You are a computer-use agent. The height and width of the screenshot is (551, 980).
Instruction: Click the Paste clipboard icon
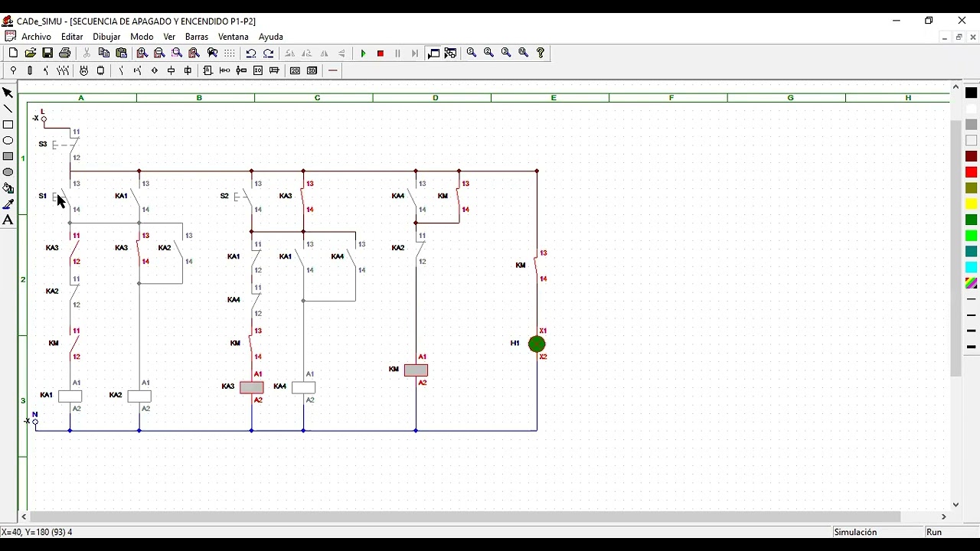click(x=122, y=53)
